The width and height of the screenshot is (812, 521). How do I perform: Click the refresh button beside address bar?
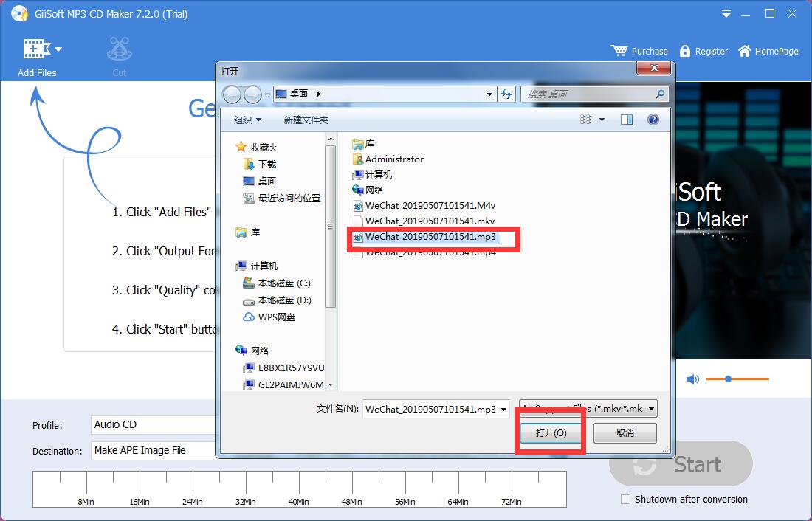506,94
